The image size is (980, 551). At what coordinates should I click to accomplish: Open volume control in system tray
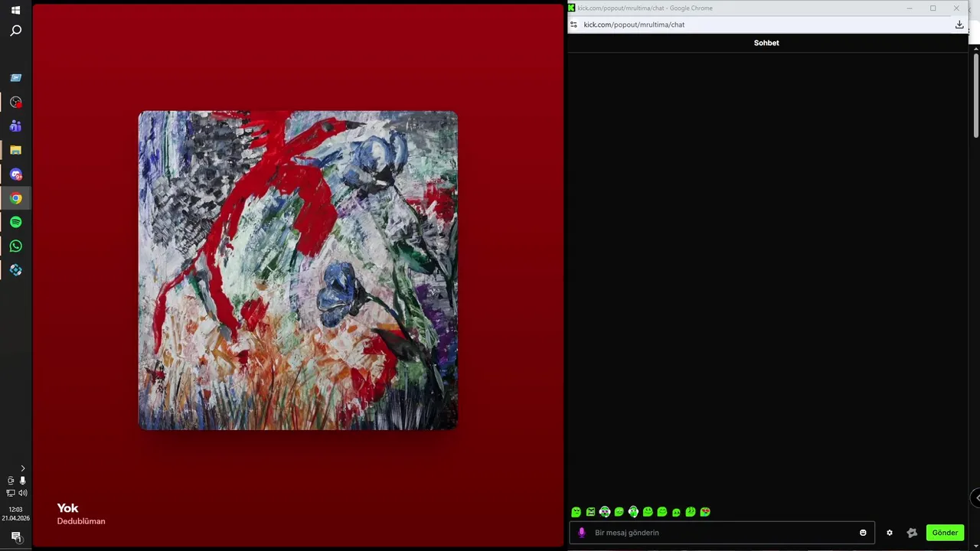(x=22, y=493)
